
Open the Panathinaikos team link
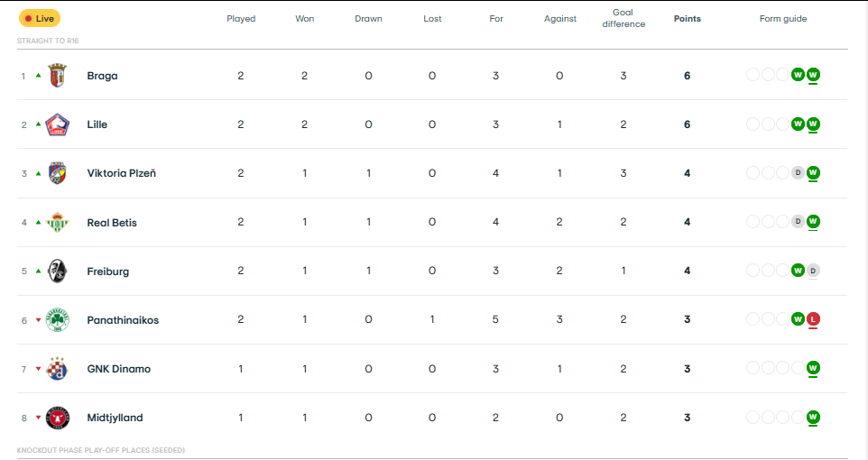(123, 320)
